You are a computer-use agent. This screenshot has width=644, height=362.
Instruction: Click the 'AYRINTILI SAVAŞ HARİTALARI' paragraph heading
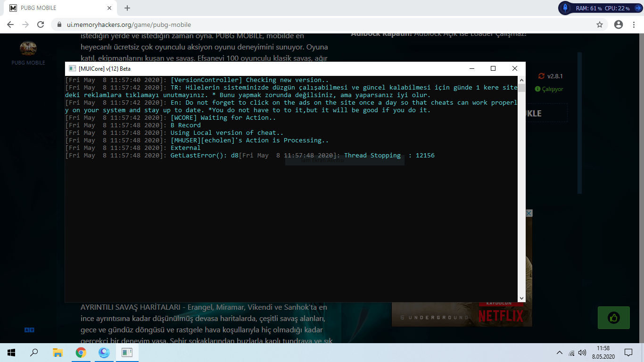pos(132,307)
